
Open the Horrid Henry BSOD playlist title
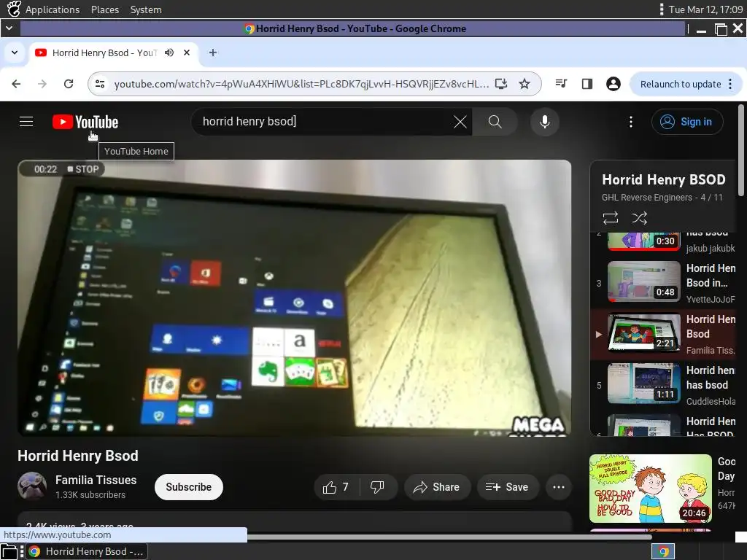(664, 179)
